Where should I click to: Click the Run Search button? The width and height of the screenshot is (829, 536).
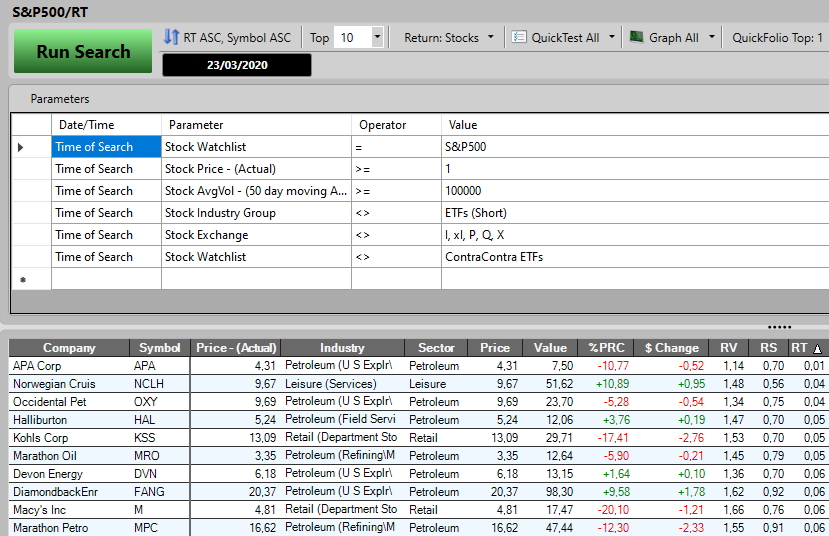click(83, 51)
